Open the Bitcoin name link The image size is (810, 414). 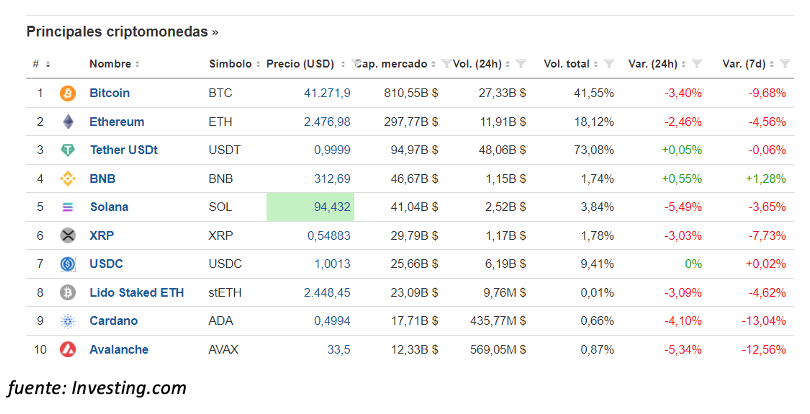pos(110,93)
